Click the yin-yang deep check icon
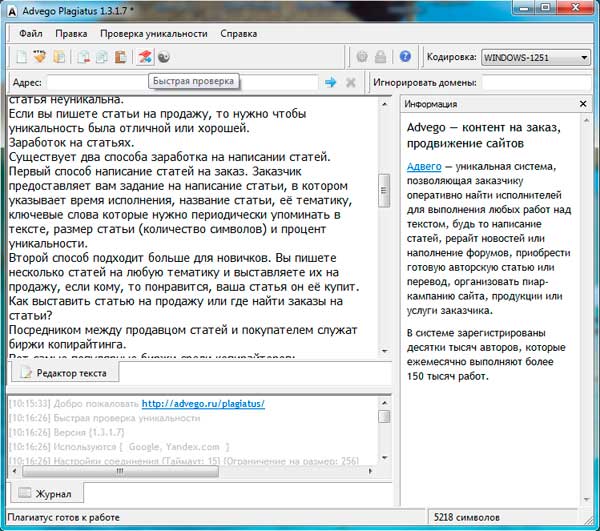 coord(164,57)
